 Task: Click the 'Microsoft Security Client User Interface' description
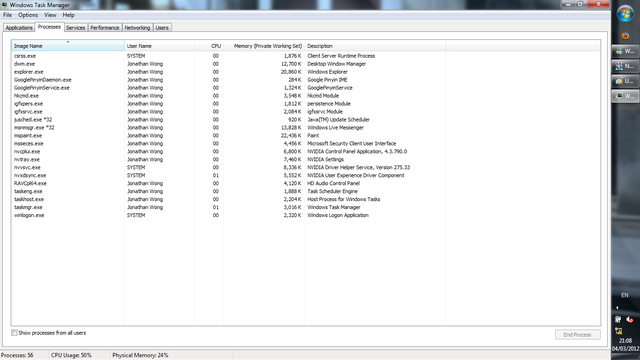pyautogui.click(x=351, y=143)
